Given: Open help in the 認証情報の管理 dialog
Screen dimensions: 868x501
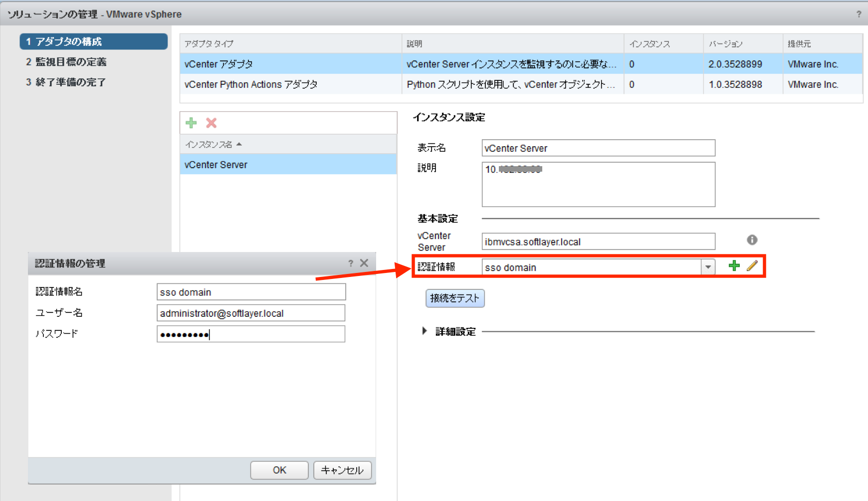Looking at the screenshot, I should pyautogui.click(x=350, y=263).
